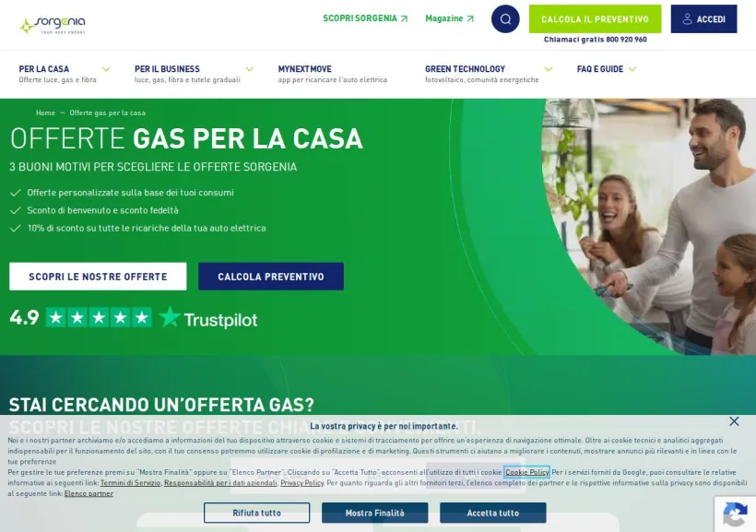The image size is (756, 532).
Task: Click Mostra Finalità in cookie banner
Action: pos(374,513)
